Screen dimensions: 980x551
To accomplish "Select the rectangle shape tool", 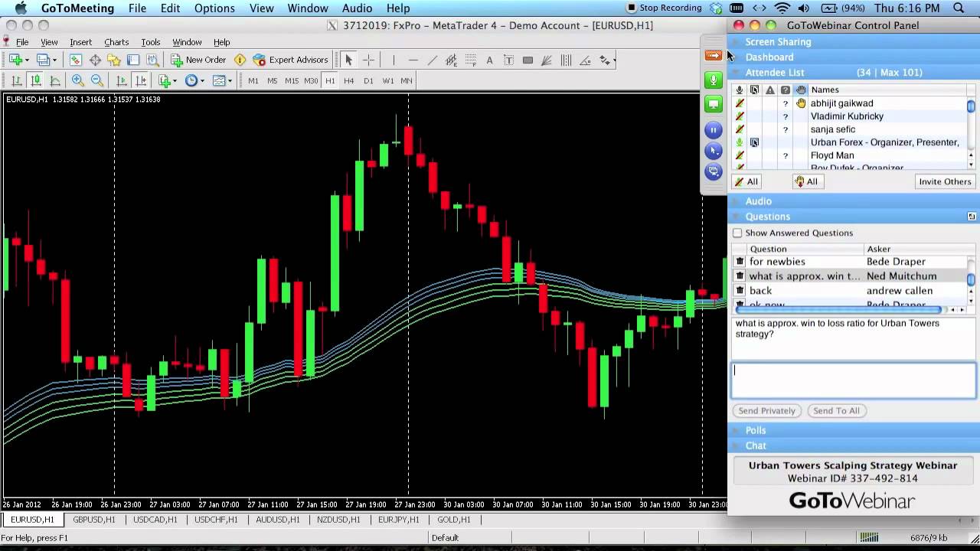I will pyautogui.click(x=528, y=60).
